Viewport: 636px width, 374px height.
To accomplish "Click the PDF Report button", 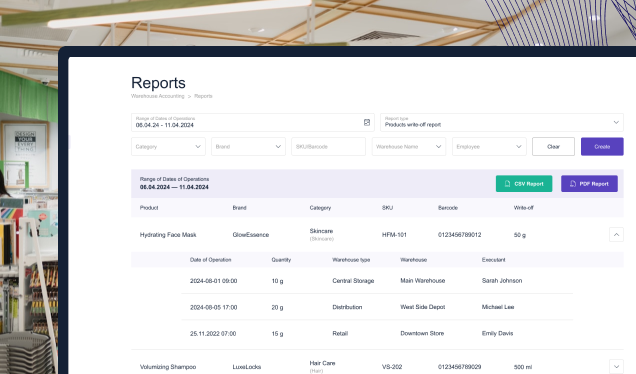I will coord(589,184).
